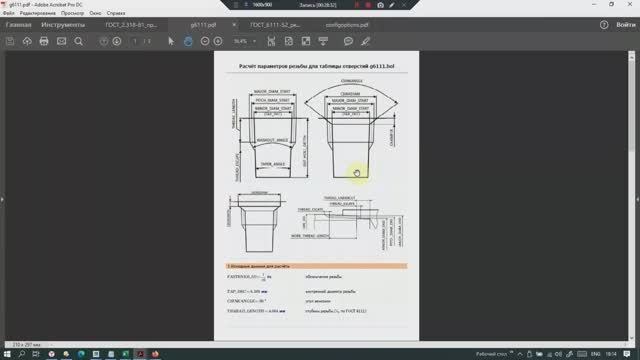Screen dimensions: 640x360
Task: Click the screen recorder camera snapshot icon
Action: (x=380, y=5)
